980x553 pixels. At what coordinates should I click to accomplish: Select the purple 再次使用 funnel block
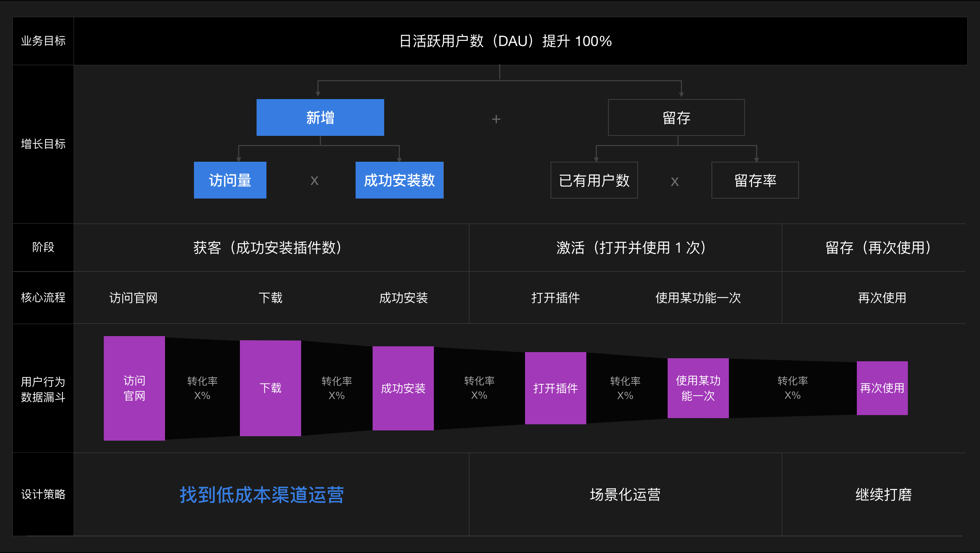tap(882, 388)
